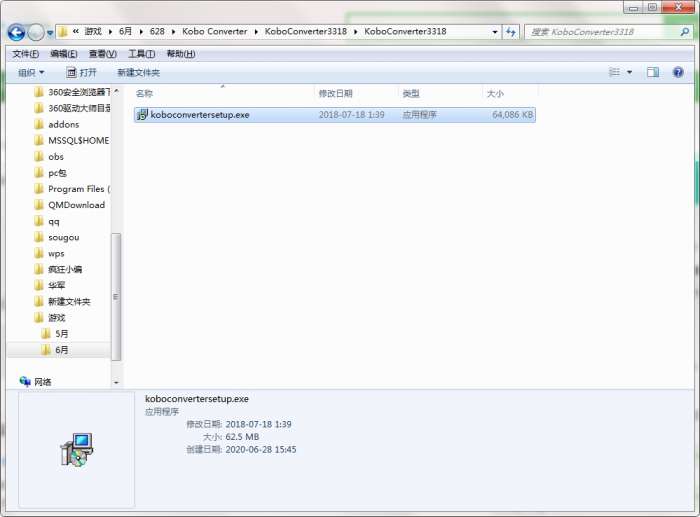Select the Program Files folder in tree
This screenshot has height=517, width=700.
pos(72,189)
